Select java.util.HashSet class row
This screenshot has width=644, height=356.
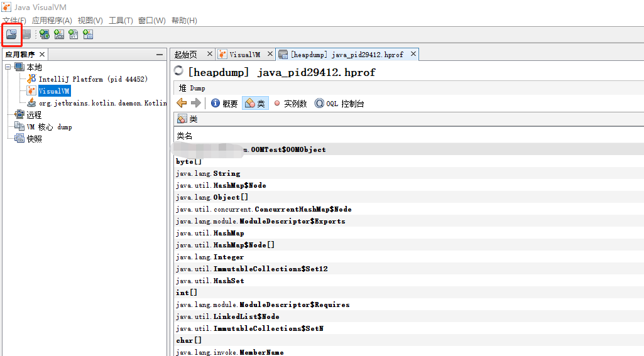(408, 281)
